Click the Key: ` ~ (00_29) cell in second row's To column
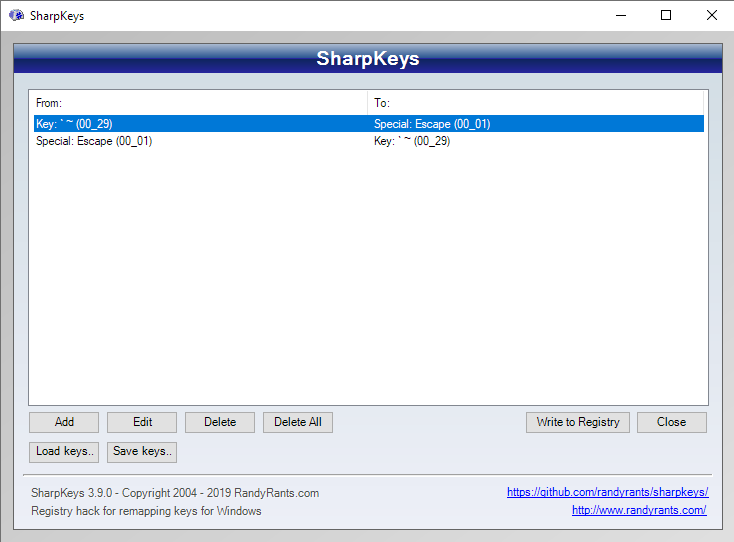Viewport: 734px width, 542px height. (412, 141)
